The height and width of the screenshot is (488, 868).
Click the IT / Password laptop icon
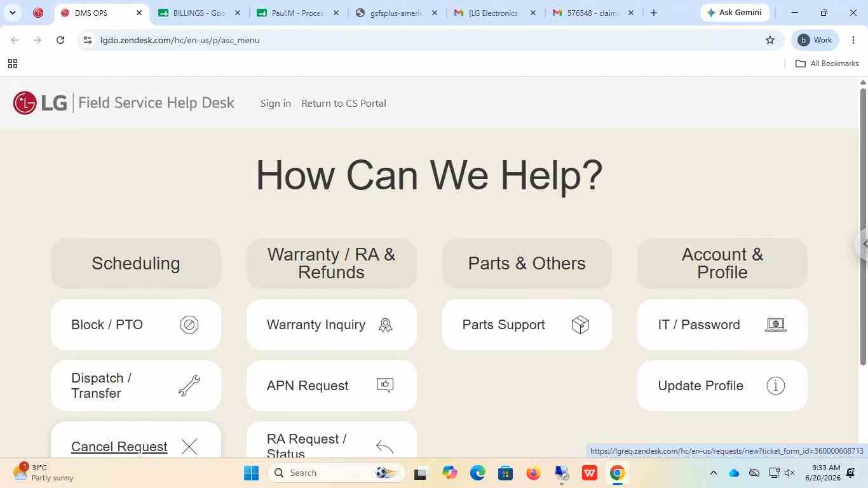point(776,325)
